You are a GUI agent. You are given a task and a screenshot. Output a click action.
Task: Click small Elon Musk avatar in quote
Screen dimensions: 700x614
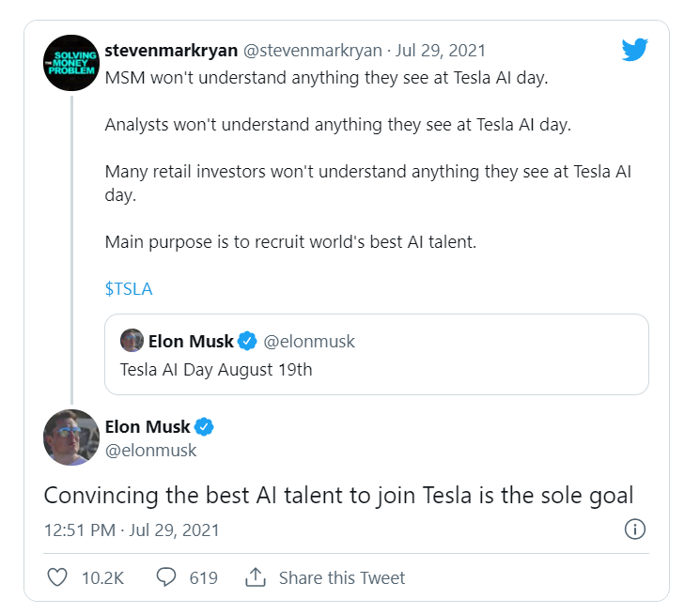(x=132, y=341)
